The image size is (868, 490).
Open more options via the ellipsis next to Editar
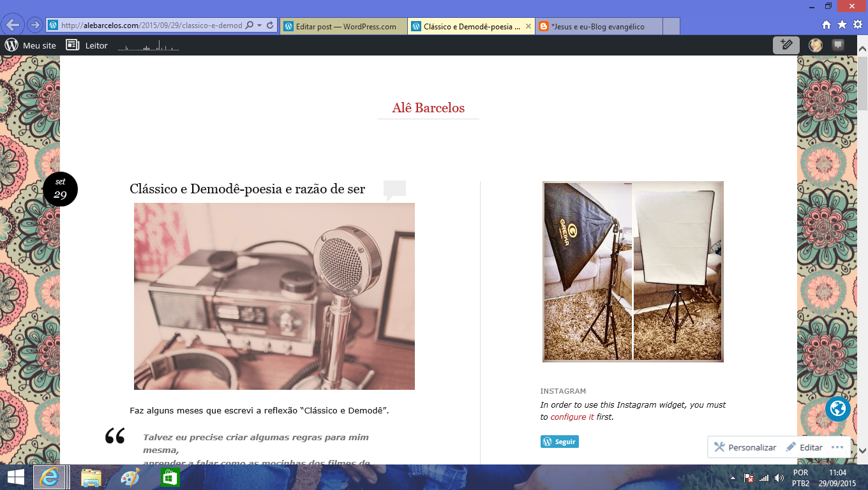tap(838, 447)
